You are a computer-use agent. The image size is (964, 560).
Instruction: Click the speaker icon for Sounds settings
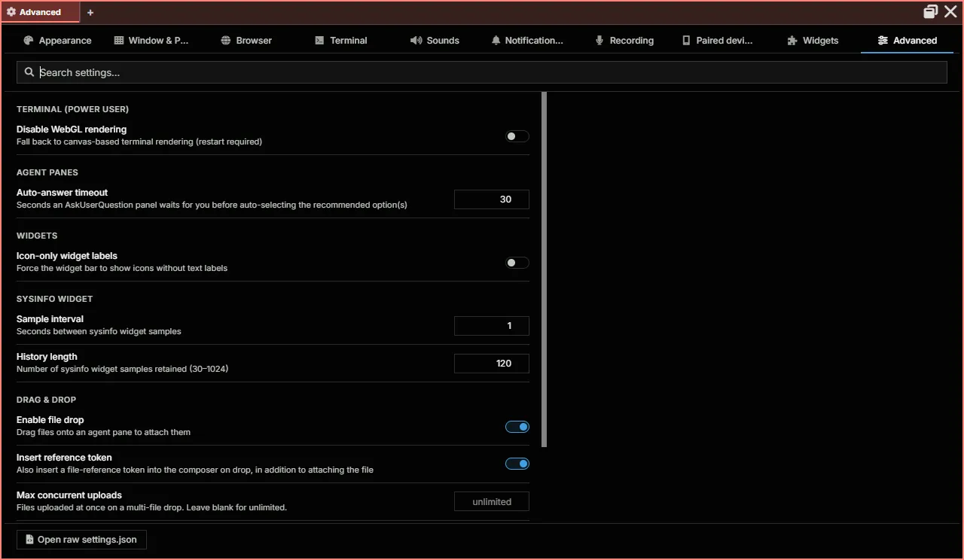(x=416, y=41)
